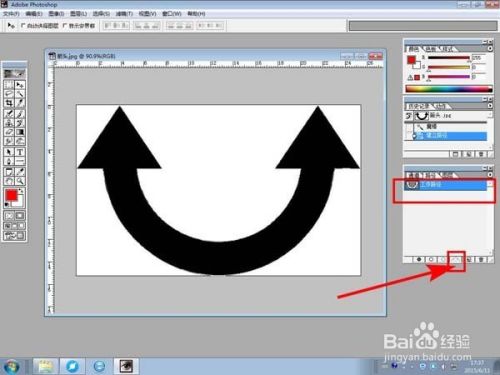Image resolution: width=500 pixels, height=375 pixels.
Task: Select the Blur tool
Action: tap(9, 140)
